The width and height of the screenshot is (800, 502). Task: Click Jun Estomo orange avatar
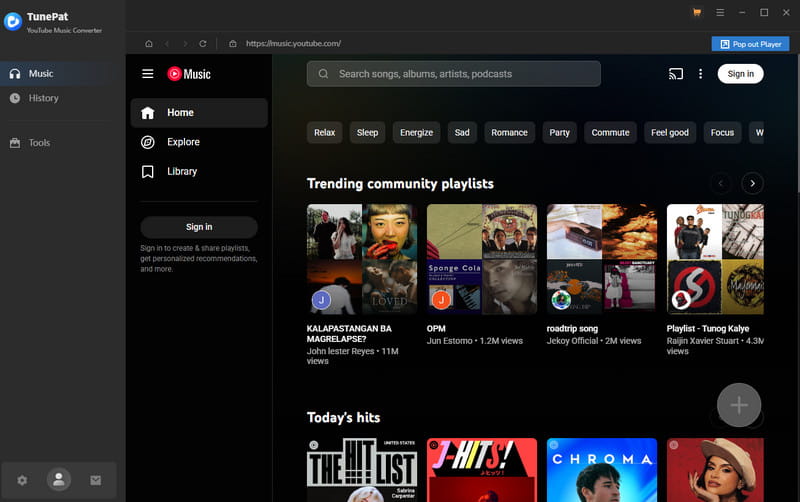click(x=441, y=300)
